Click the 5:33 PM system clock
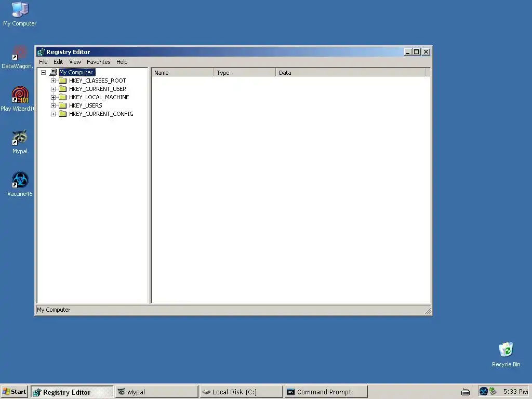The height and width of the screenshot is (399, 532). point(515,392)
